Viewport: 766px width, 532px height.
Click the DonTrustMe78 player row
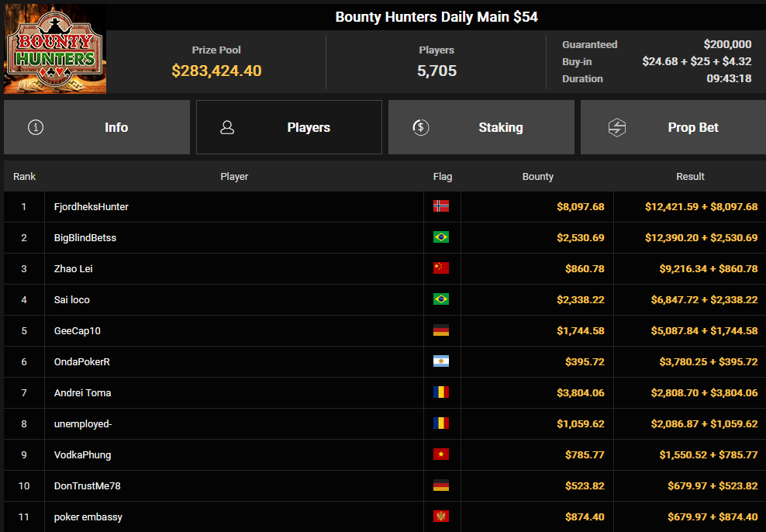coord(385,486)
